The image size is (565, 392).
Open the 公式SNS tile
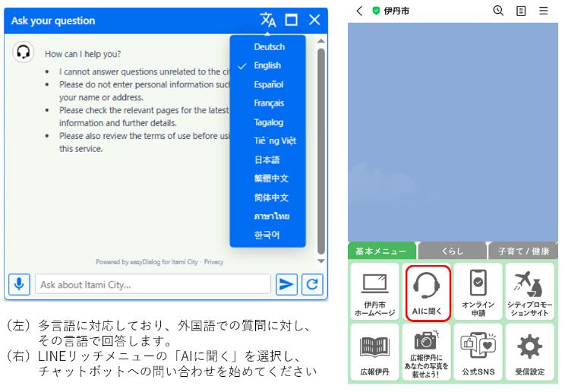(478, 352)
